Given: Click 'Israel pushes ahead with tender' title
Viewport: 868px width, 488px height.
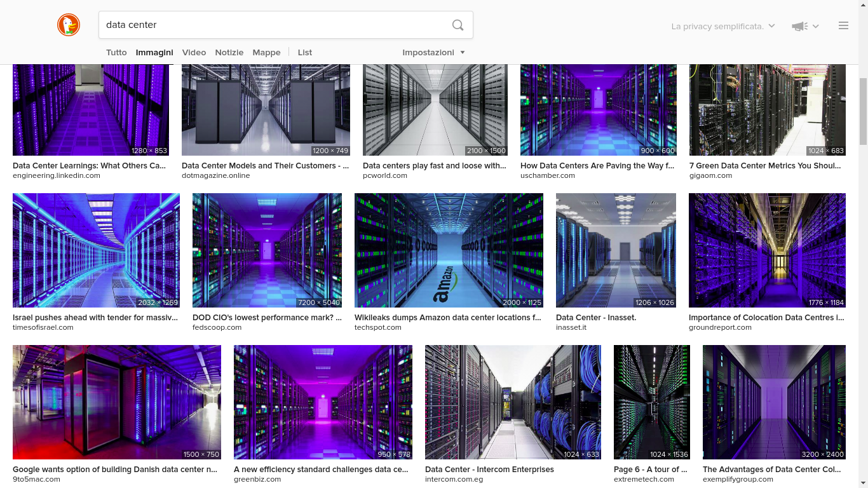Looking at the screenshot, I should [x=95, y=317].
